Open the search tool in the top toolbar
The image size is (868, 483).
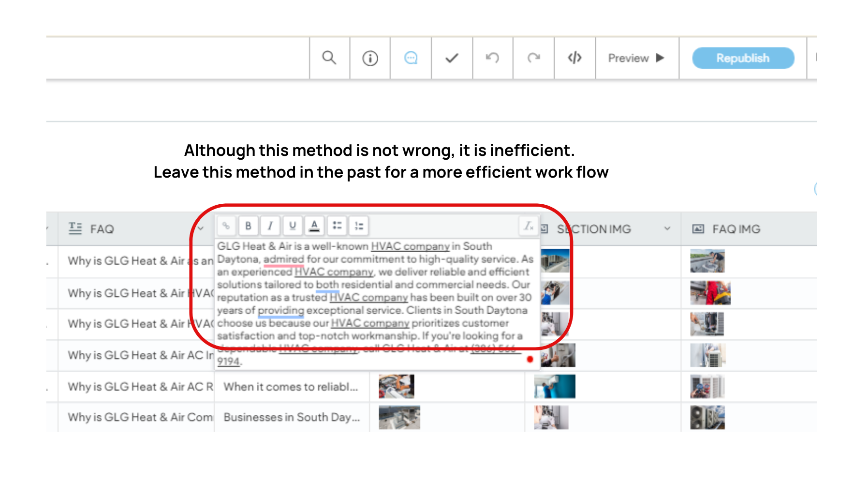[x=329, y=58]
